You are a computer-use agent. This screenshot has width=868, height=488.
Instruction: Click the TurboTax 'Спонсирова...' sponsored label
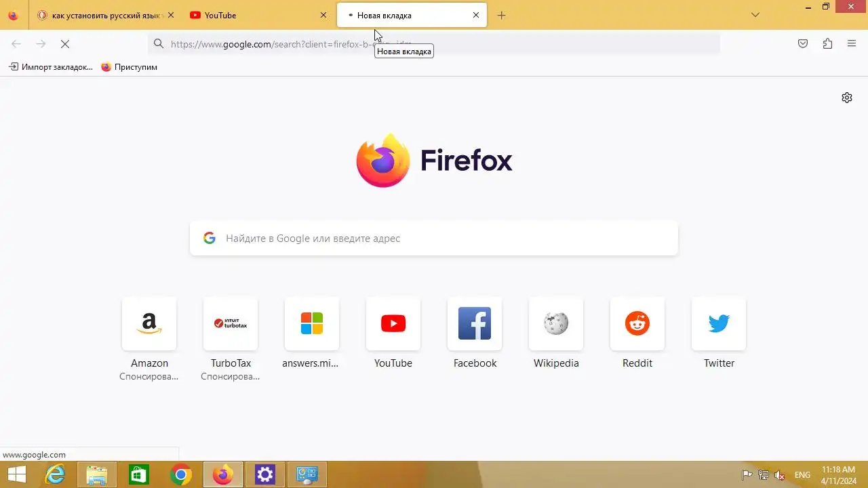point(231,377)
